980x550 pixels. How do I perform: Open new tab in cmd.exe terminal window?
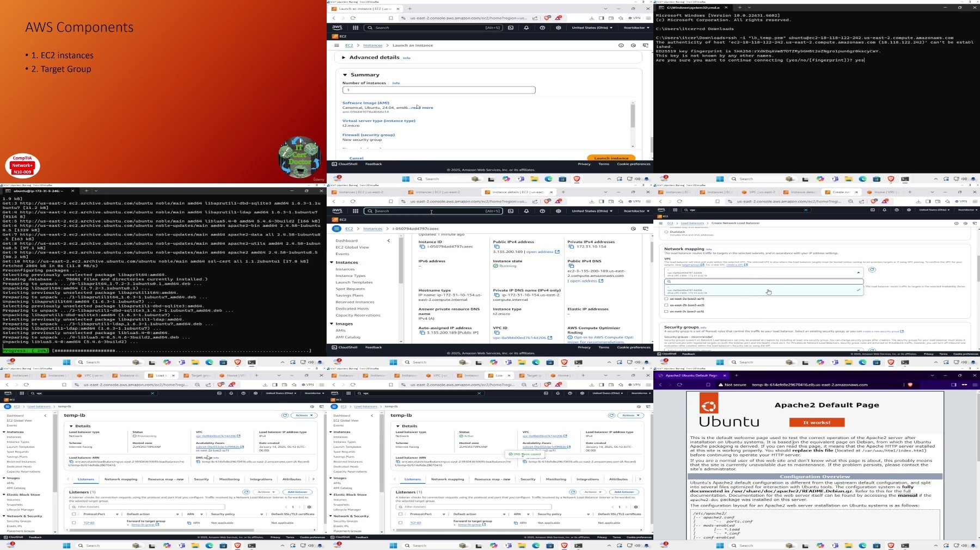click(x=739, y=8)
